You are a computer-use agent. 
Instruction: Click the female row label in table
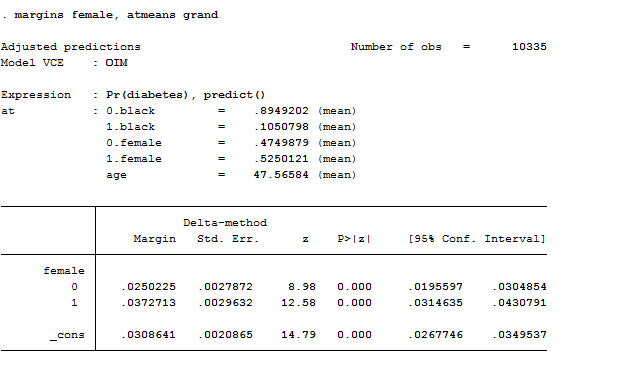(x=64, y=271)
